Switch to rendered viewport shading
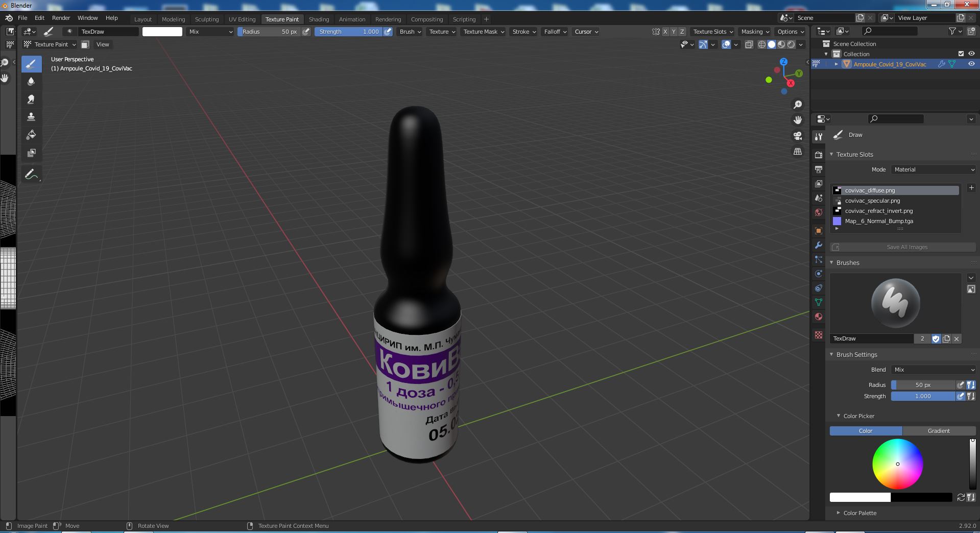The width and height of the screenshot is (980, 533). (x=791, y=44)
